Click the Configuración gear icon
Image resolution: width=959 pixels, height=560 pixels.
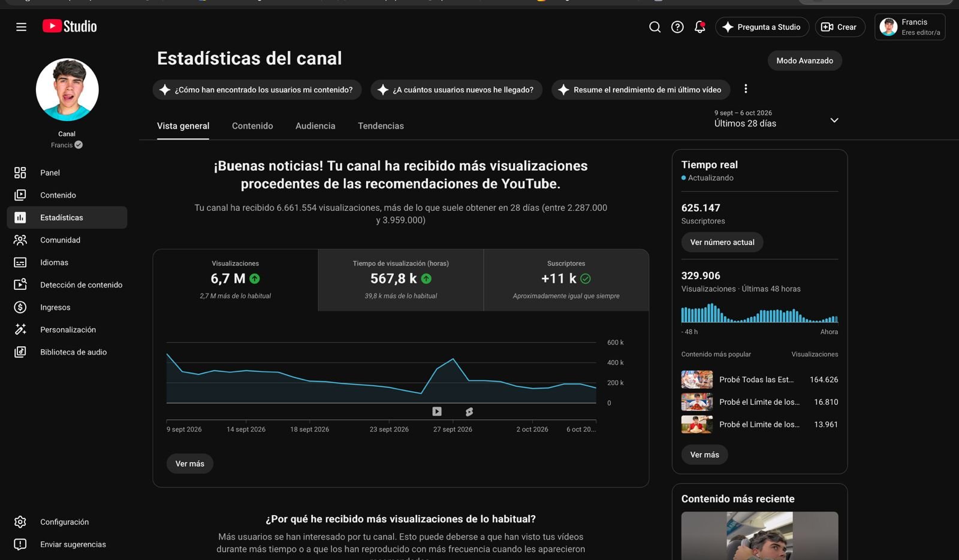20,522
